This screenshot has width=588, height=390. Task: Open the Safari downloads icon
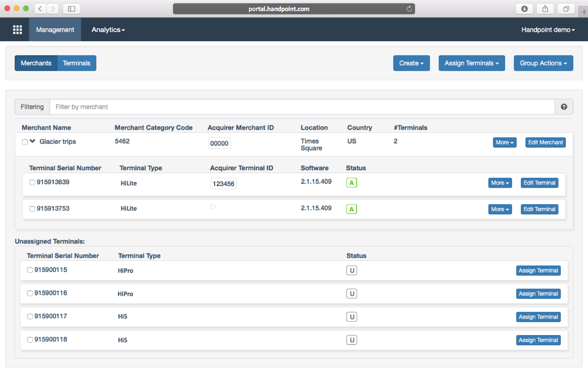click(524, 9)
